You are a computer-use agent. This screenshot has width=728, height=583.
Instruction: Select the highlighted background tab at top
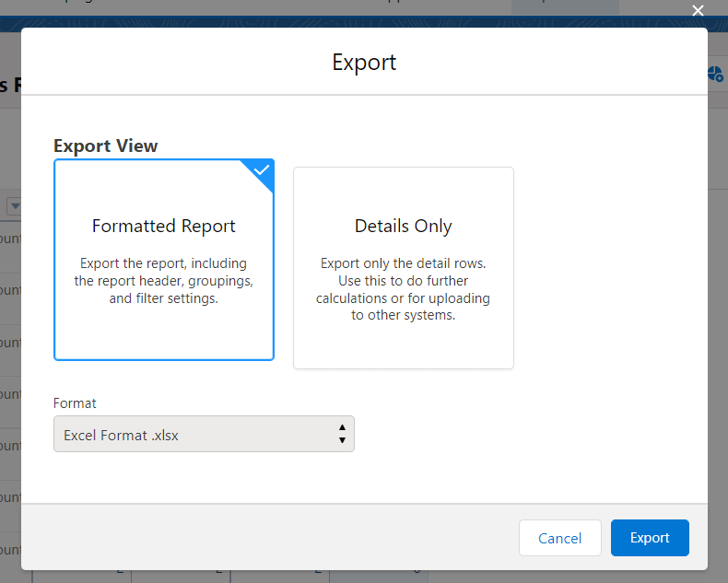point(565,6)
